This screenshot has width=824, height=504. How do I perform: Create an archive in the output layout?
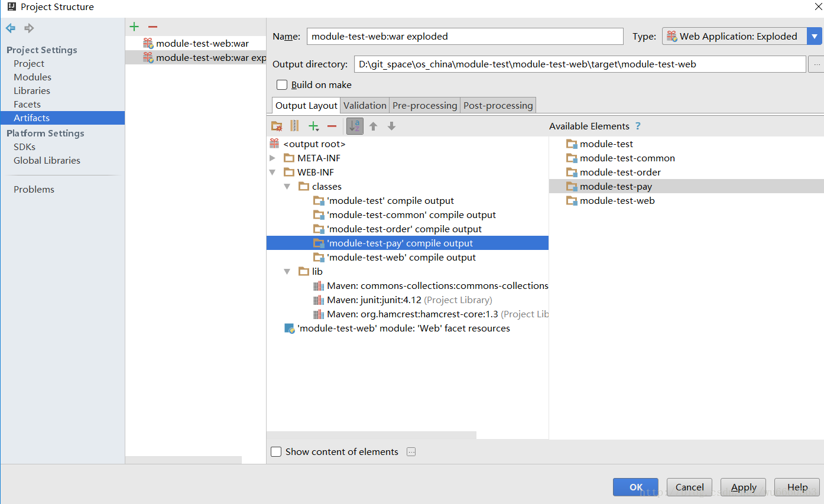[x=294, y=126]
